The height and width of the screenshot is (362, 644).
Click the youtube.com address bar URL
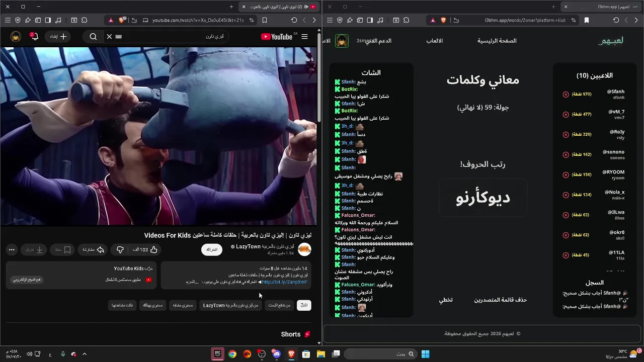[198, 20]
